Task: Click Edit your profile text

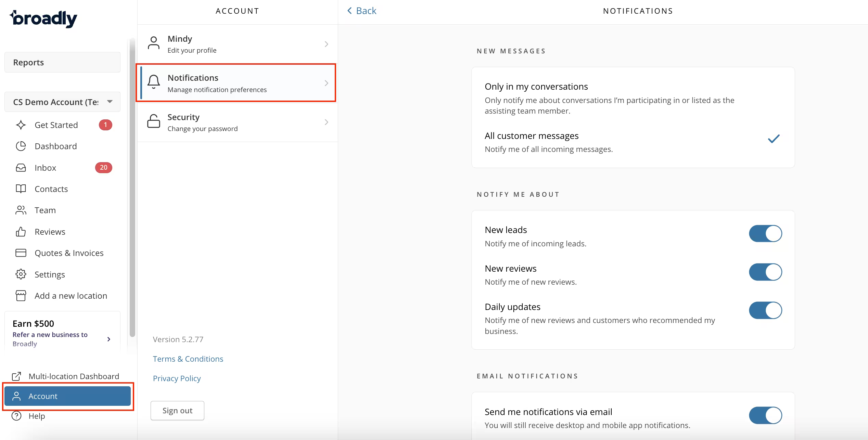Action: coord(192,50)
